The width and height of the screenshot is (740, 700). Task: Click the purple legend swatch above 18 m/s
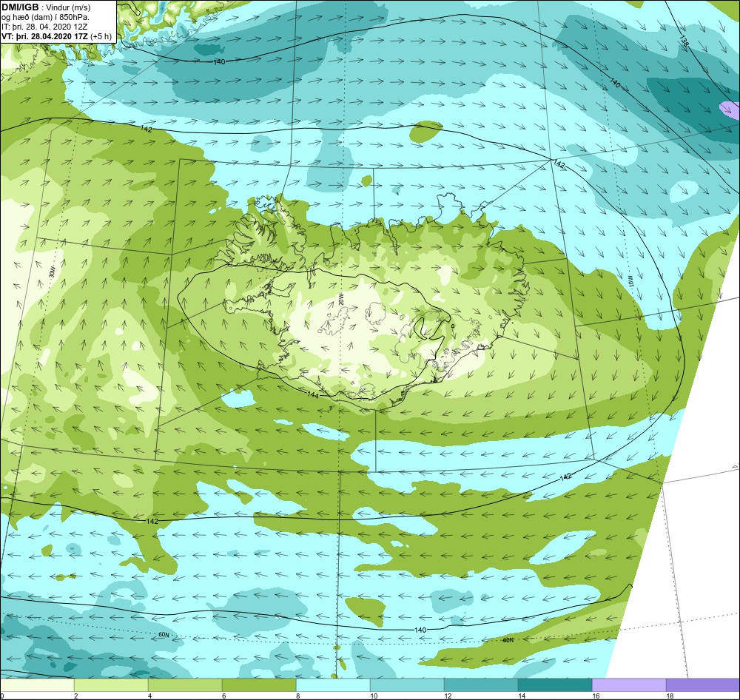click(x=703, y=685)
